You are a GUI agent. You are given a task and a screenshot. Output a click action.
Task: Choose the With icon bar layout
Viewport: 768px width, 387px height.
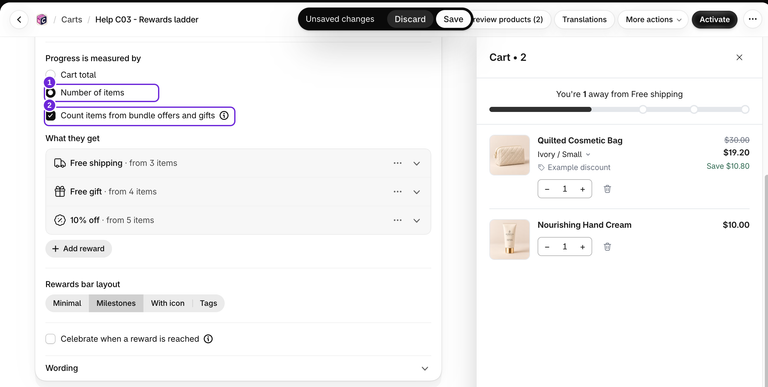(168, 303)
